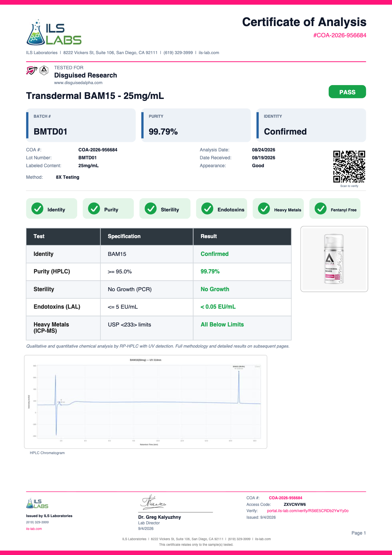The image size is (392, 555).
Task: Click the HPLC chromatogram chart
Action: [x=146, y=402]
